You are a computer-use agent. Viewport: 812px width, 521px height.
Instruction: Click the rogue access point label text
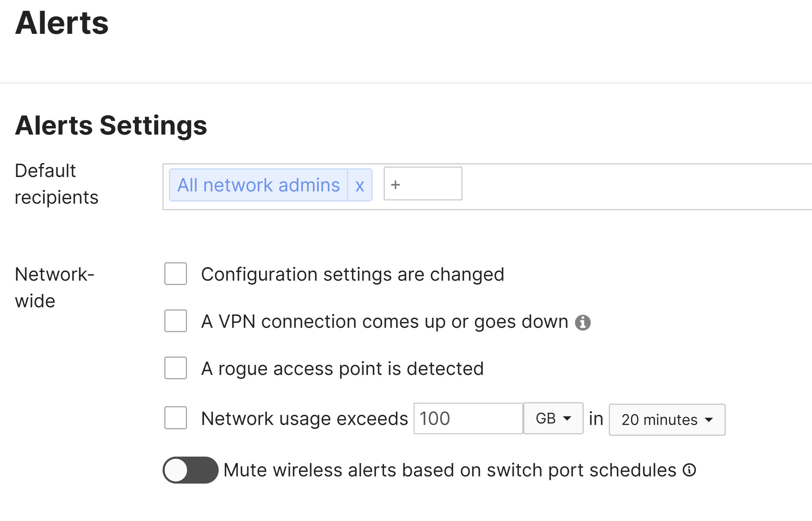click(342, 369)
